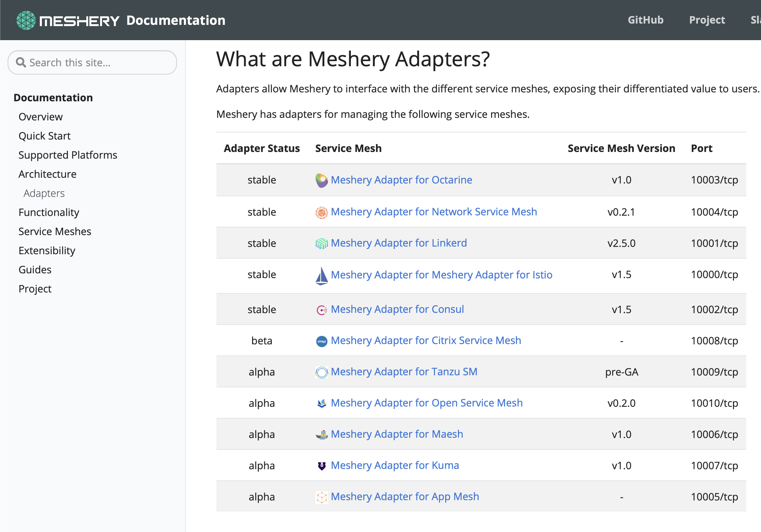Click the App Mesh logo icon
This screenshot has width=761, height=532.
coord(322,497)
